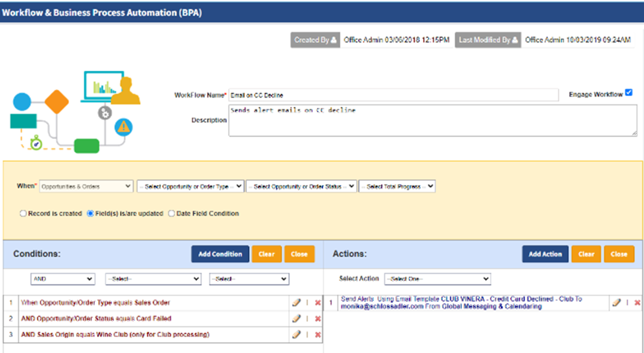Click inside the WorkFlow Name field

[x=392, y=95]
